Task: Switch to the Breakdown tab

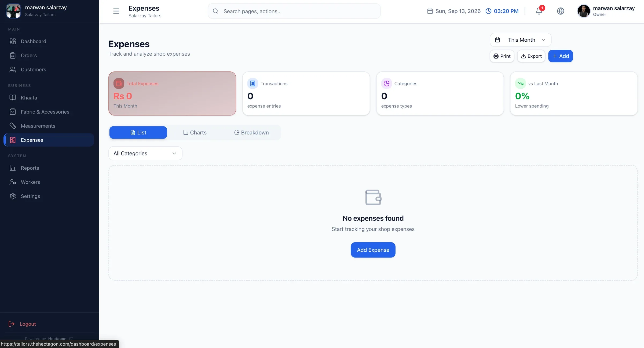Action: [x=251, y=132]
